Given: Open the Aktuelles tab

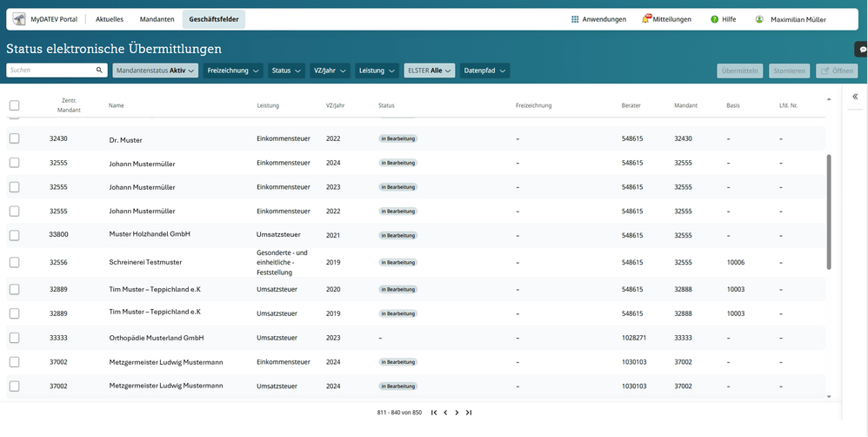Looking at the screenshot, I should coord(110,19).
